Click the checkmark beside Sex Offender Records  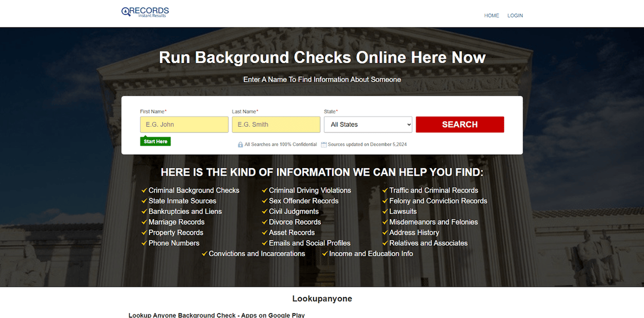[x=264, y=201]
